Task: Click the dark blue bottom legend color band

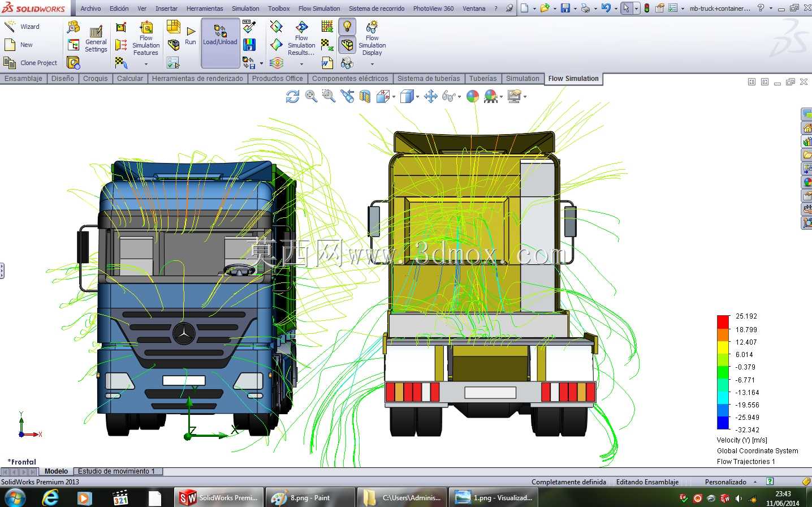Action: click(x=723, y=423)
